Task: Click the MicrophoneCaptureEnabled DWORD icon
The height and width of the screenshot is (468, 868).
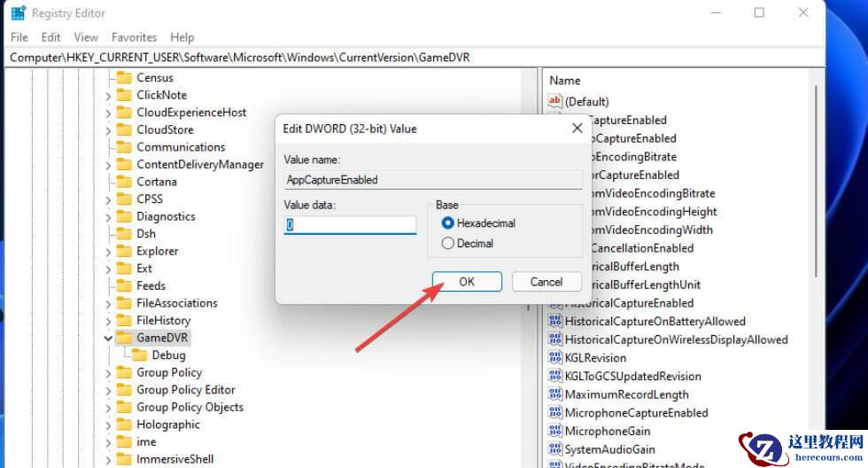Action: pyautogui.click(x=554, y=412)
